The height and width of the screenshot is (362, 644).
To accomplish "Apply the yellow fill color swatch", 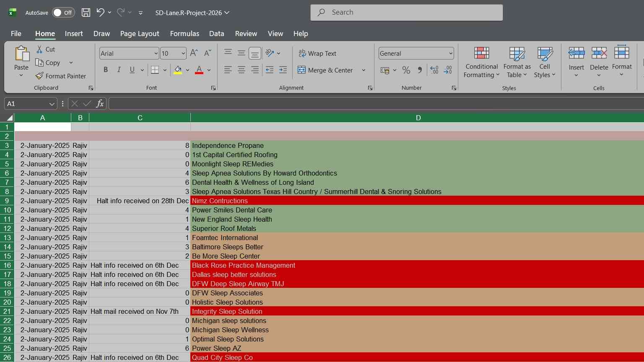I will pos(178,70).
